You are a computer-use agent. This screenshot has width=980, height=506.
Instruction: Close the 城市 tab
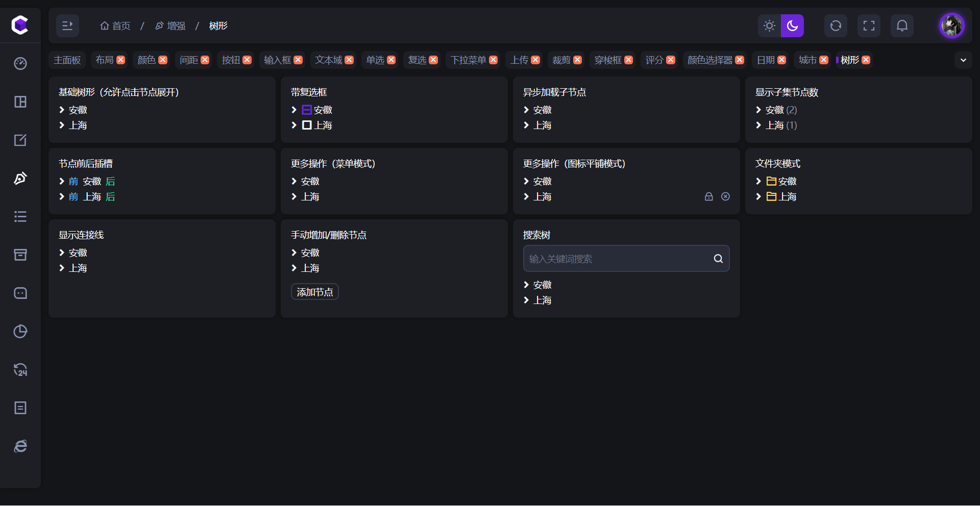[824, 60]
